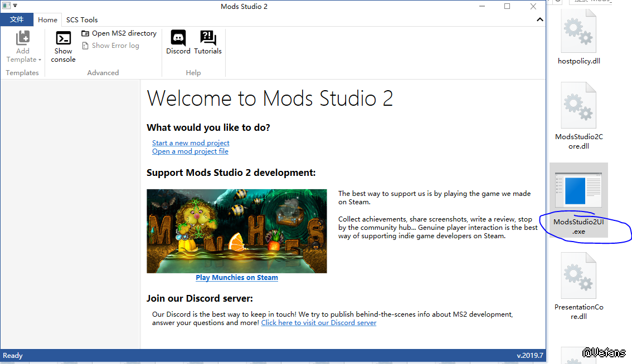Click here to visit our Discord server link
632x364 pixels.
(319, 322)
